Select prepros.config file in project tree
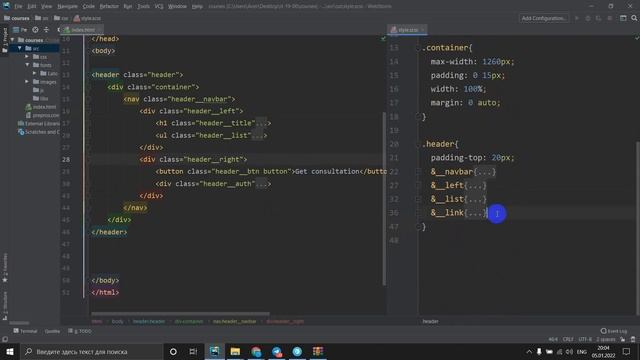The width and height of the screenshot is (640, 360). coord(43,115)
